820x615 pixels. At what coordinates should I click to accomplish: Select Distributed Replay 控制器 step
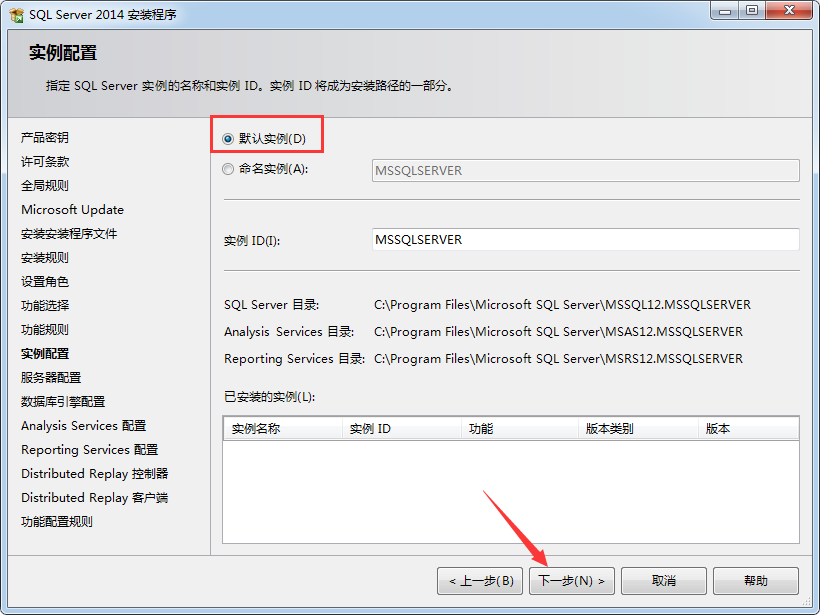tap(95, 474)
